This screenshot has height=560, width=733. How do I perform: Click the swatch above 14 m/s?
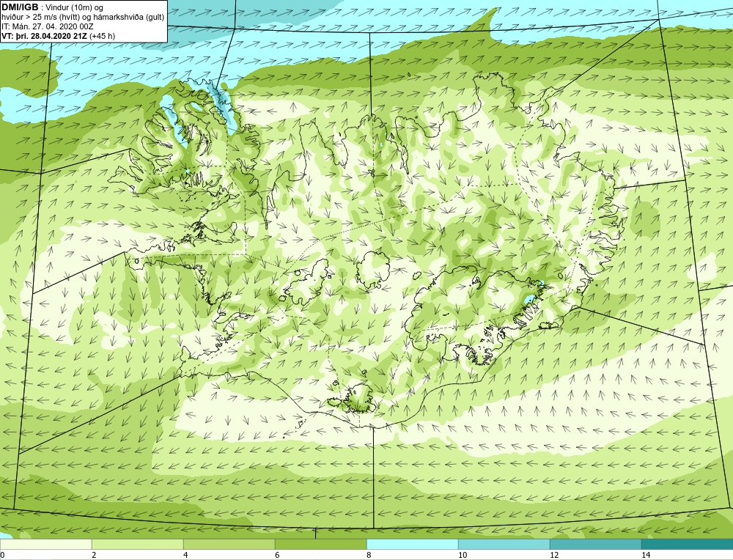pos(688,544)
